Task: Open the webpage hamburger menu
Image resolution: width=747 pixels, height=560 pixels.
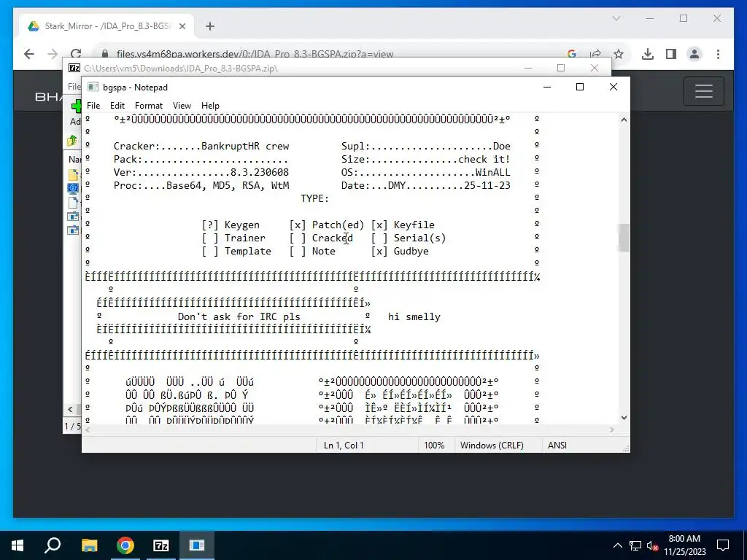Action: tap(704, 91)
